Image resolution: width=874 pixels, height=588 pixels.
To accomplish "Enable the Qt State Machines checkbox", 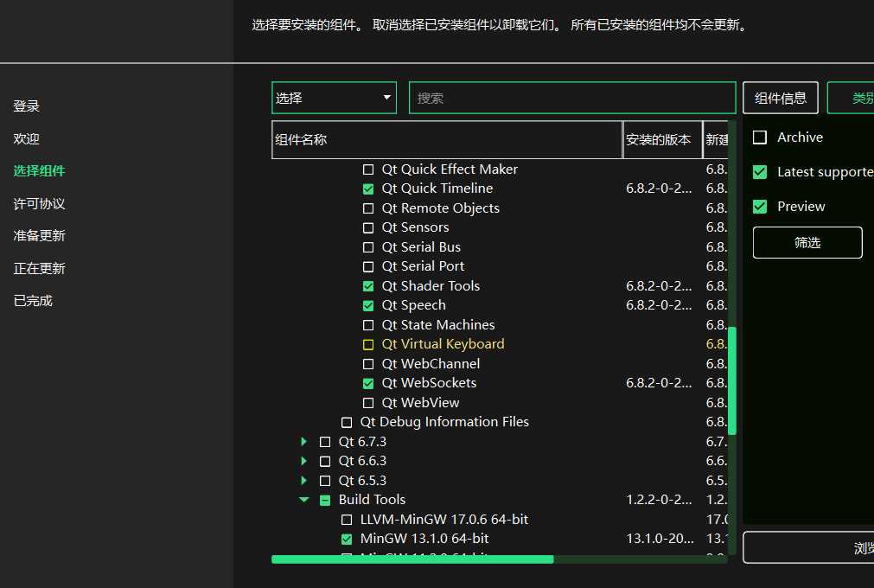I will [368, 325].
